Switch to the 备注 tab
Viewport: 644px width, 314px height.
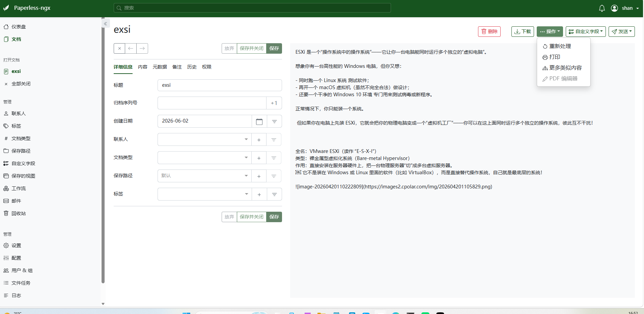[x=177, y=67]
